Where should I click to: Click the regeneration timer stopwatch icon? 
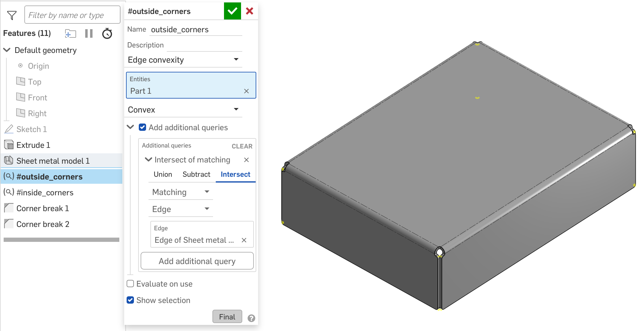tap(107, 33)
